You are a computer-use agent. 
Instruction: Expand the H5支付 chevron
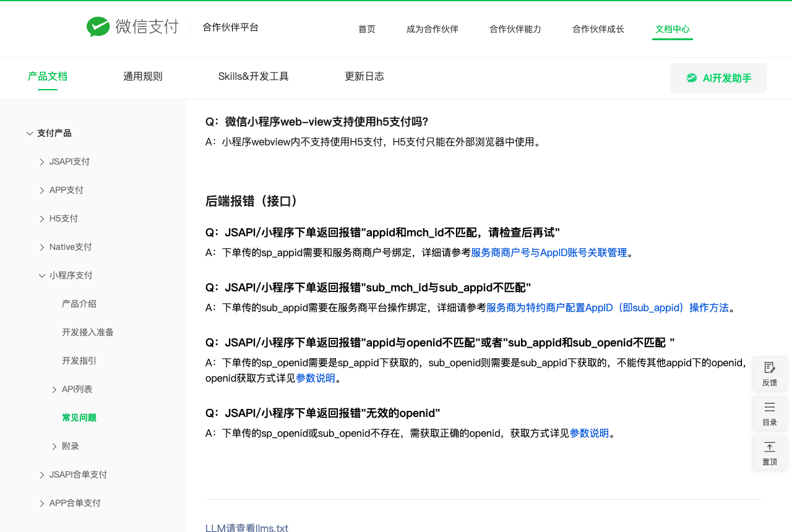[x=42, y=219]
